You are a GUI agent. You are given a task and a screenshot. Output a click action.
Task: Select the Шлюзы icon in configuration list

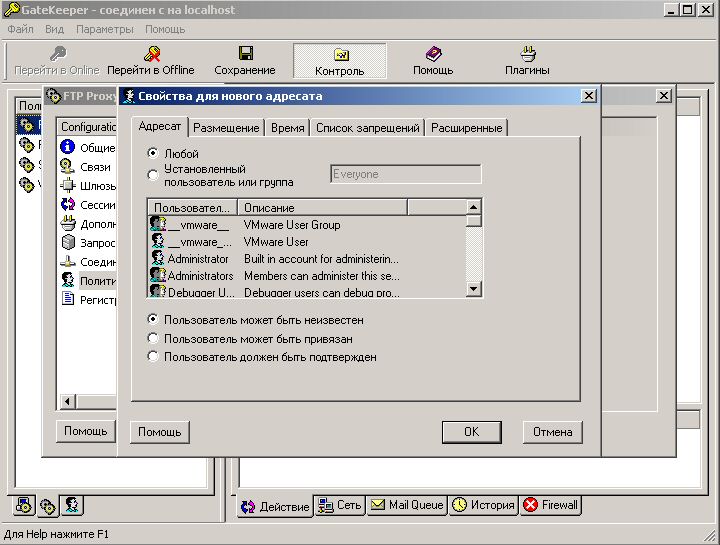pyautogui.click(x=68, y=185)
